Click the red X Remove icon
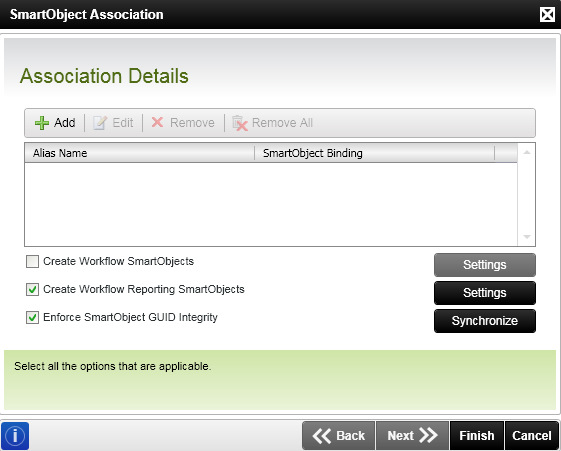The image size is (561, 451). (x=157, y=122)
